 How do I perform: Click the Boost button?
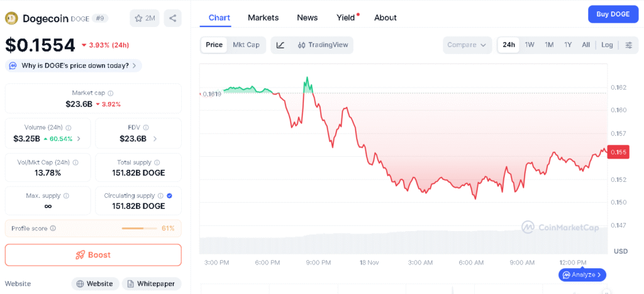[x=93, y=255]
